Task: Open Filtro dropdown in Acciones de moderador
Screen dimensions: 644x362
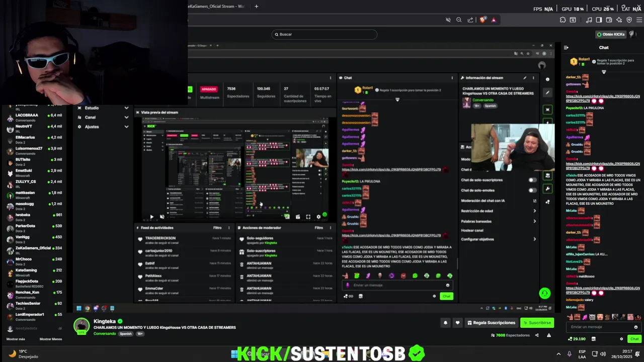Action: (x=319, y=228)
